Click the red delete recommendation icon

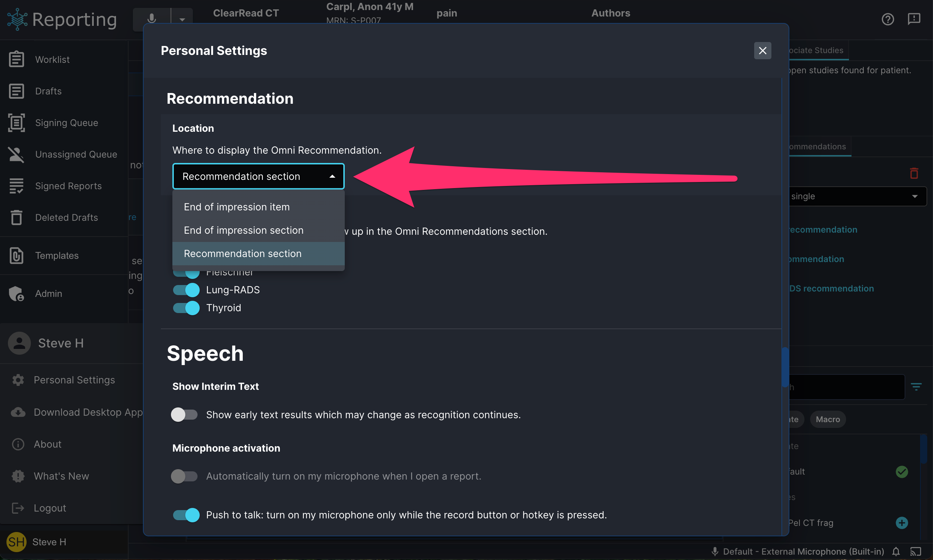(914, 173)
